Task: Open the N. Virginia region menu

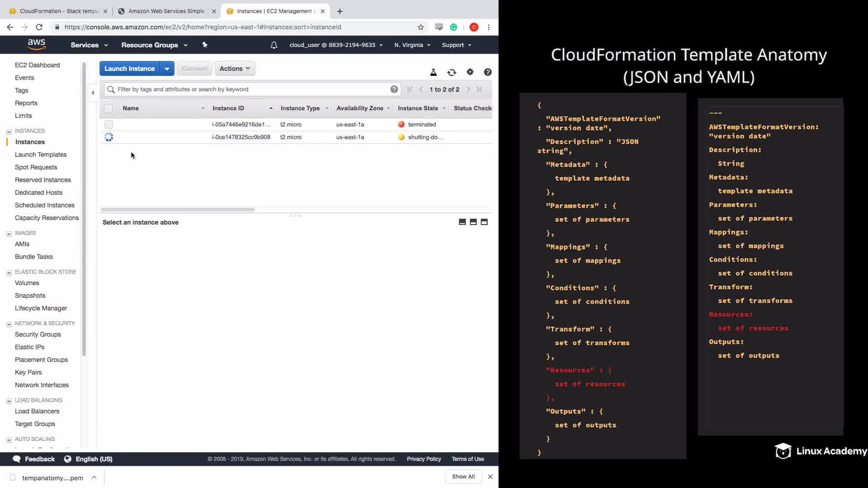Action: pyautogui.click(x=412, y=45)
